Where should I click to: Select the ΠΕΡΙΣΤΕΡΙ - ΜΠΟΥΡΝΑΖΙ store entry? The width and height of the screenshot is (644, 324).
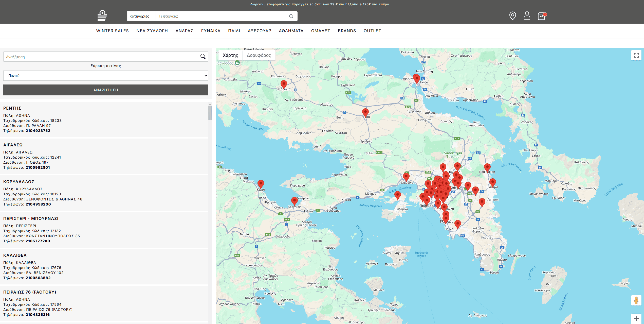[x=104, y=230]
